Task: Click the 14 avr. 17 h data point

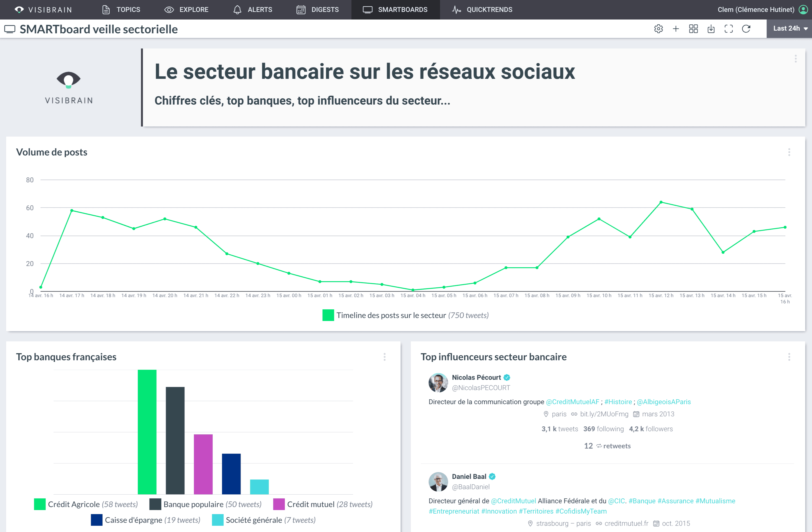Action: (72, 210)
